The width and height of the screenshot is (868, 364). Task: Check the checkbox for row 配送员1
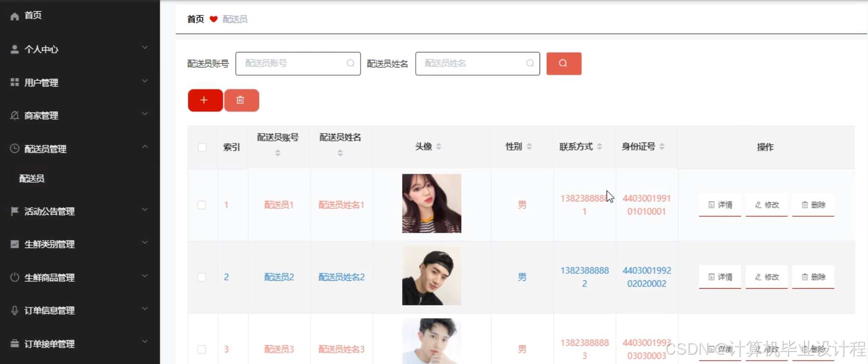coord(202,205)
